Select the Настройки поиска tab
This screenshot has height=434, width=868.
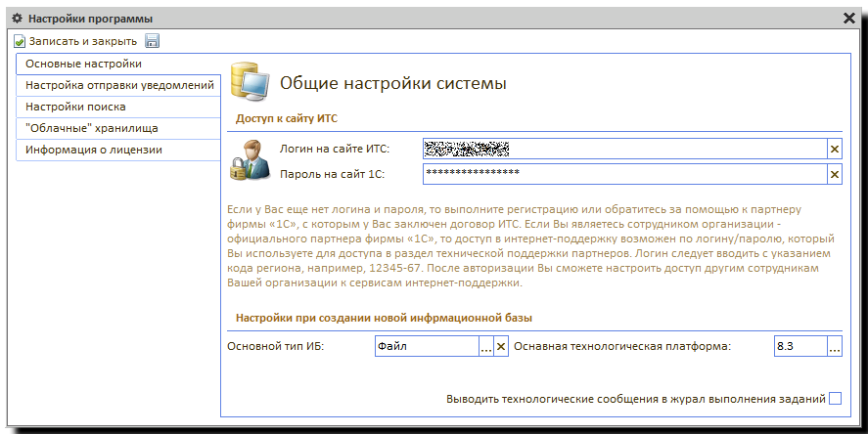pos(117,107)
